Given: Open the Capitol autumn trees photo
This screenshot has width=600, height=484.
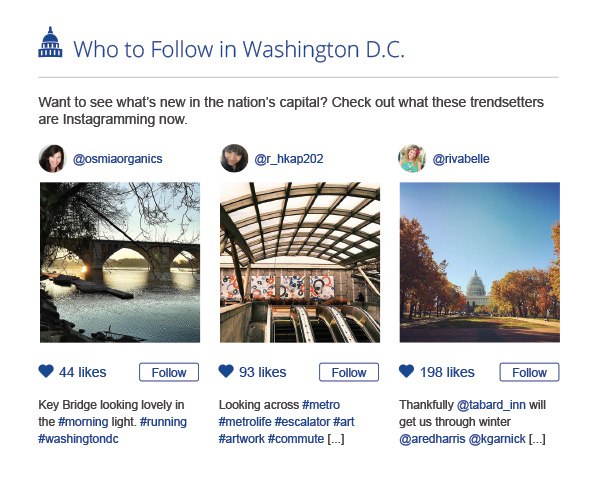Looking at the screenshot, I should (x=479, y=262).
